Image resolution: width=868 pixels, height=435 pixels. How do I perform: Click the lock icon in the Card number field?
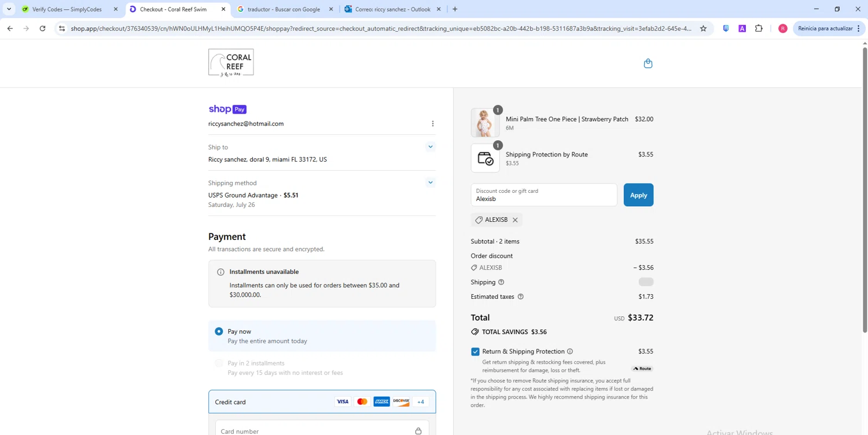tap(418, 431)
